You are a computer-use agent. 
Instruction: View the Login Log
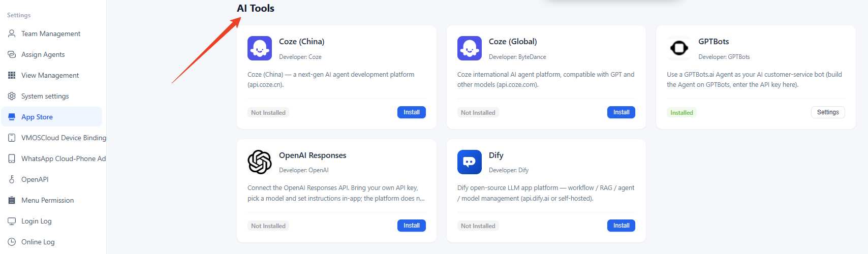(x=51, y=221)
